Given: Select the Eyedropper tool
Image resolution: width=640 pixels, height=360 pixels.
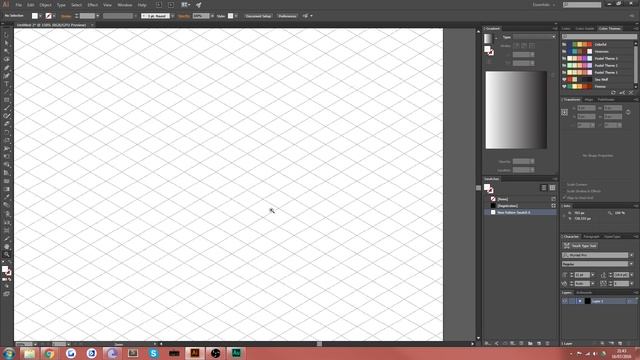Looking at the screenshot, I should pyautogui.click(x=6, y=198).
